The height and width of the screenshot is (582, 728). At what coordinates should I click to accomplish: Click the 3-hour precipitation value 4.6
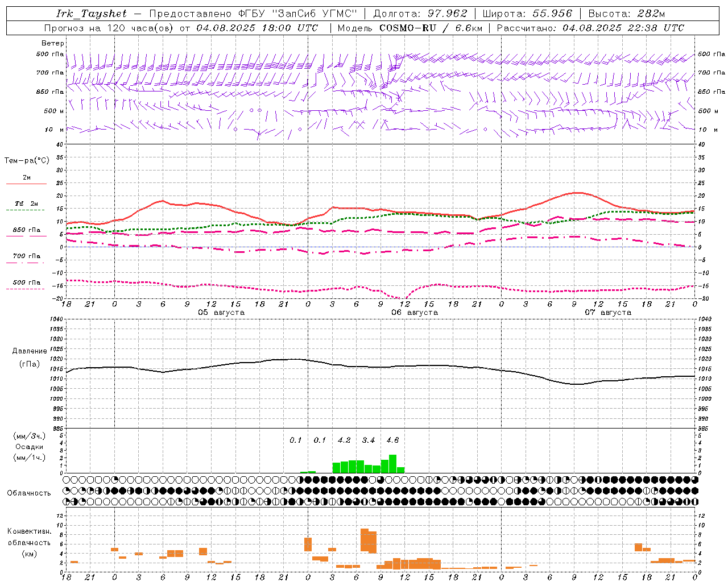point(392,440)
